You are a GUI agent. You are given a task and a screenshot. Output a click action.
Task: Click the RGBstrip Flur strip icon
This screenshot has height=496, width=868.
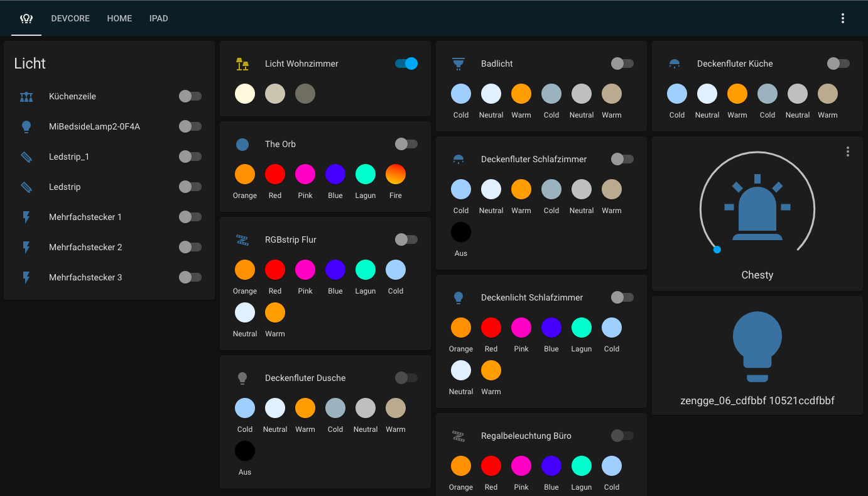pos(242,240)
